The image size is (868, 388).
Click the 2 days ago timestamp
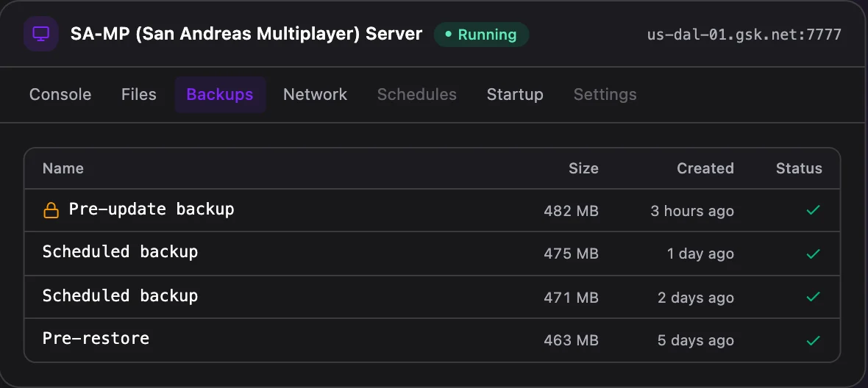point(696,298)
